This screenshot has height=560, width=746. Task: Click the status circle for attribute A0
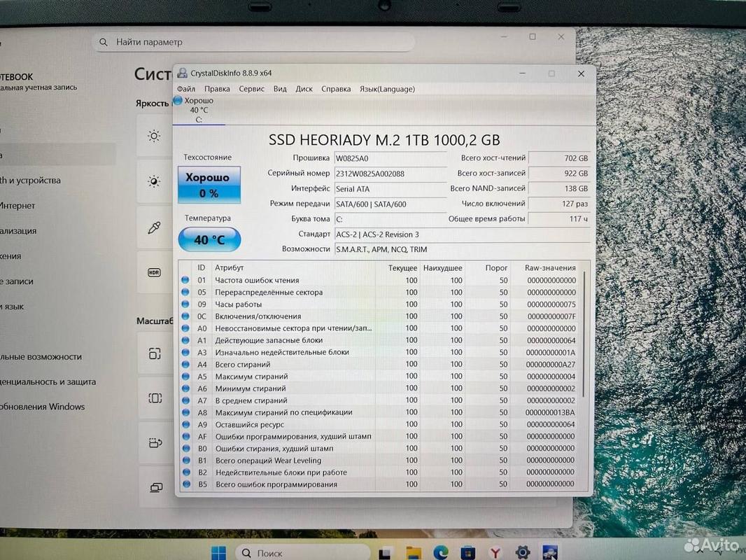click(185, 328)
